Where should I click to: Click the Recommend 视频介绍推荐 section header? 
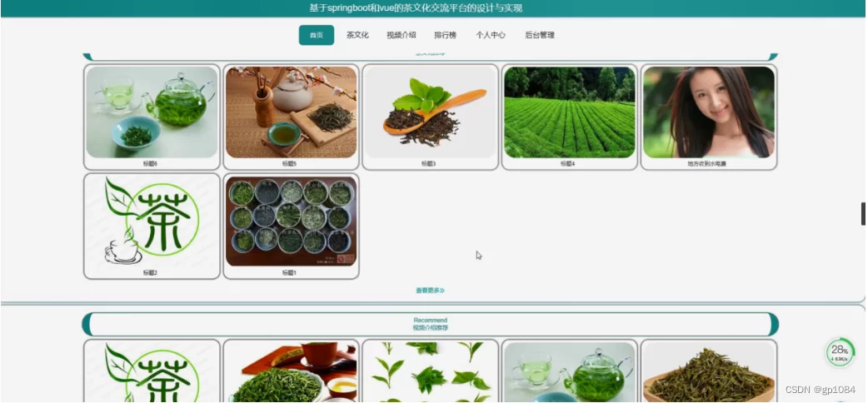click(x=430, y=324)
